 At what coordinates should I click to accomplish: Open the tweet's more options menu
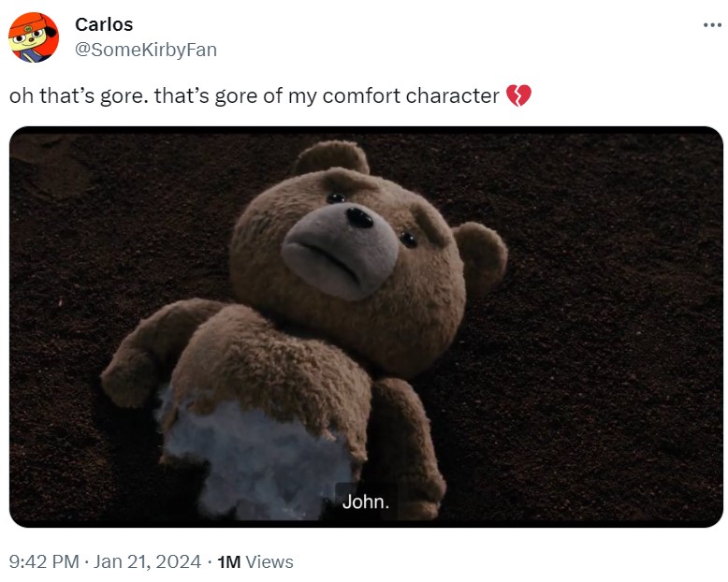tap(712, 24)
